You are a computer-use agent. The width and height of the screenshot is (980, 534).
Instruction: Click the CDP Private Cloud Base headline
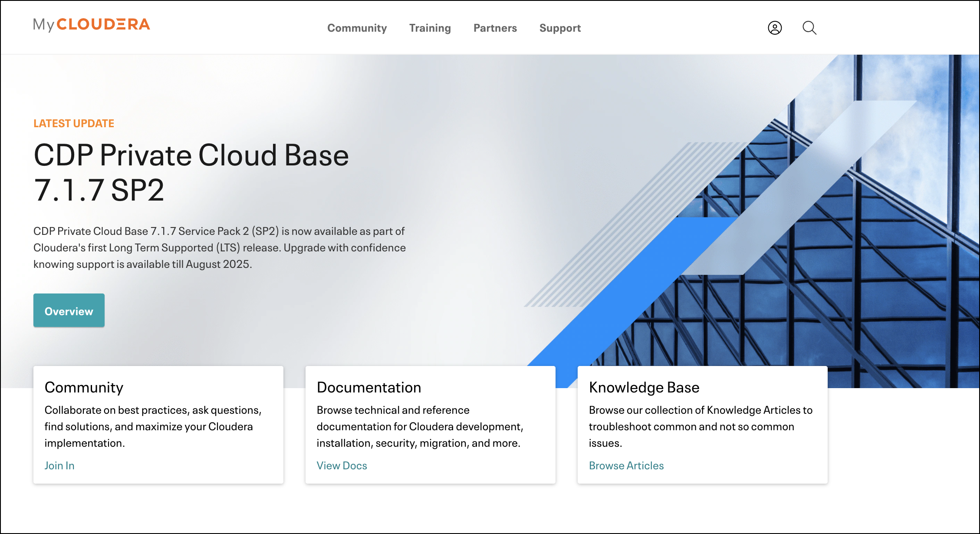point(191,172)
